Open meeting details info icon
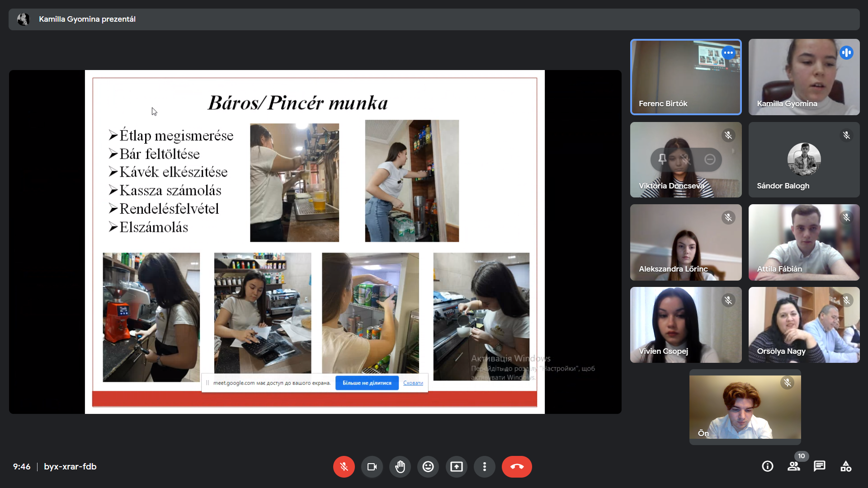This screenshot has height=488, width=868. pos(767,466)
